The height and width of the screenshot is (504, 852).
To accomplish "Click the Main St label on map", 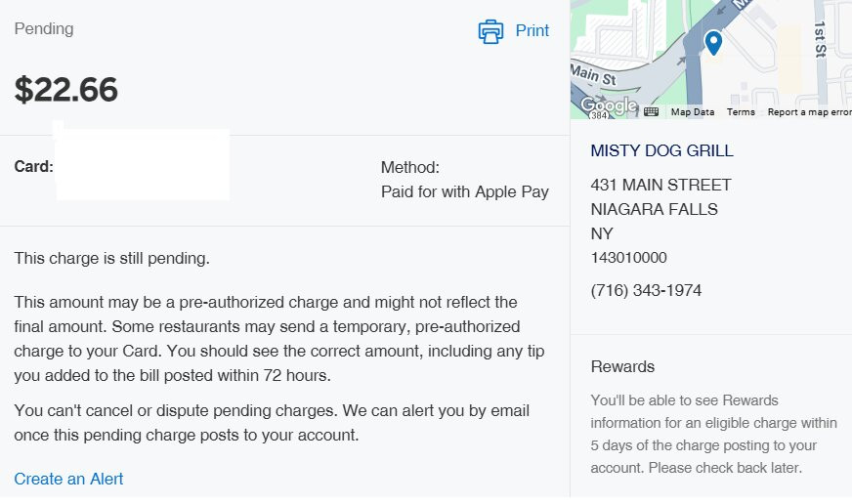I will pyautogui.click(x=593, y=74).
